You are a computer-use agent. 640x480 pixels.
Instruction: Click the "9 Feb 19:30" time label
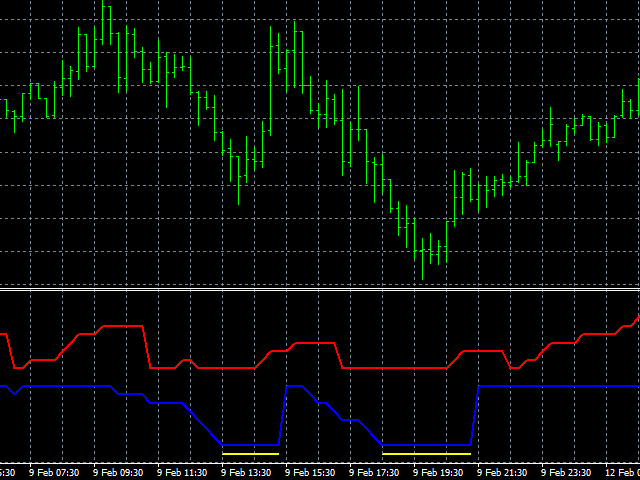[438, 472]
